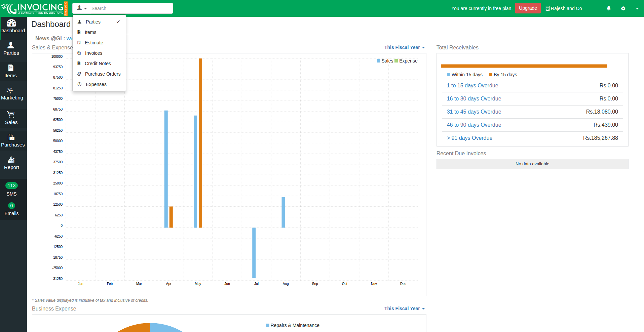Select Estimate in search category menu

(99, 43)
